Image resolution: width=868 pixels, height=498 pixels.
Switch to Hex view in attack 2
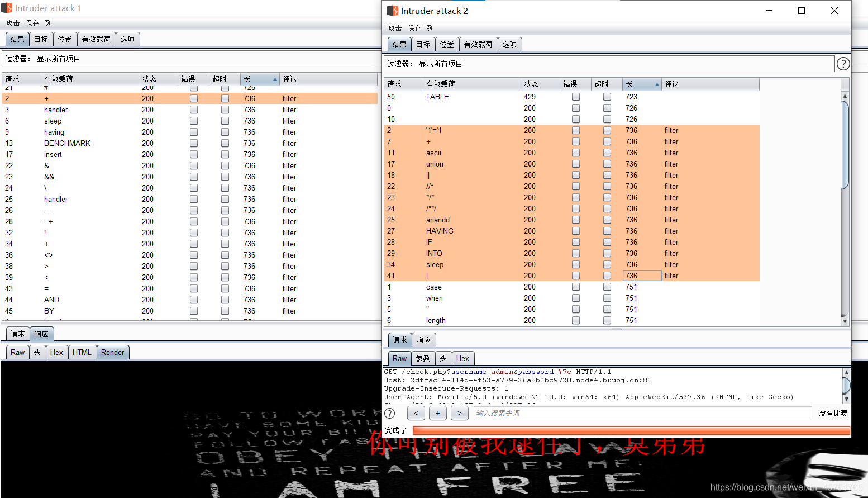point(462,358)
